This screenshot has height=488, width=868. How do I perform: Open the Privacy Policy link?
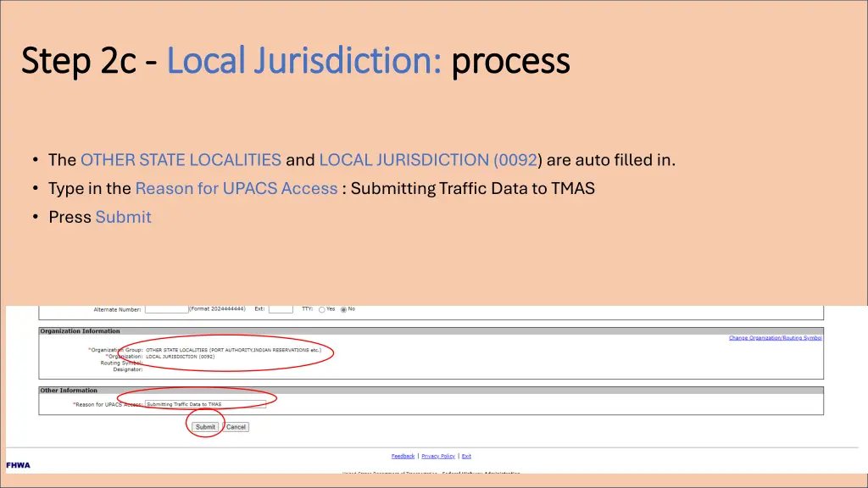click(438, 456)
